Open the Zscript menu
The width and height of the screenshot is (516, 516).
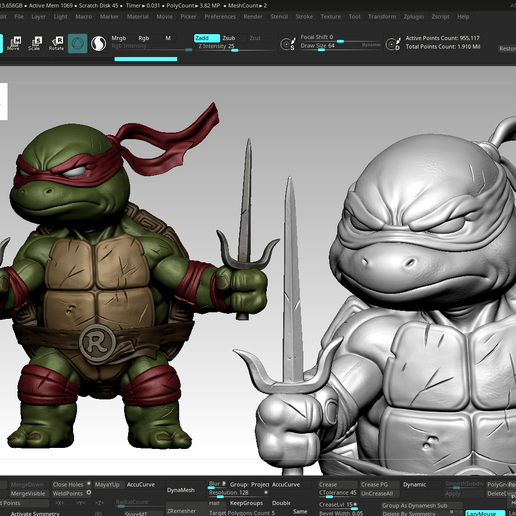pos(440,16)
